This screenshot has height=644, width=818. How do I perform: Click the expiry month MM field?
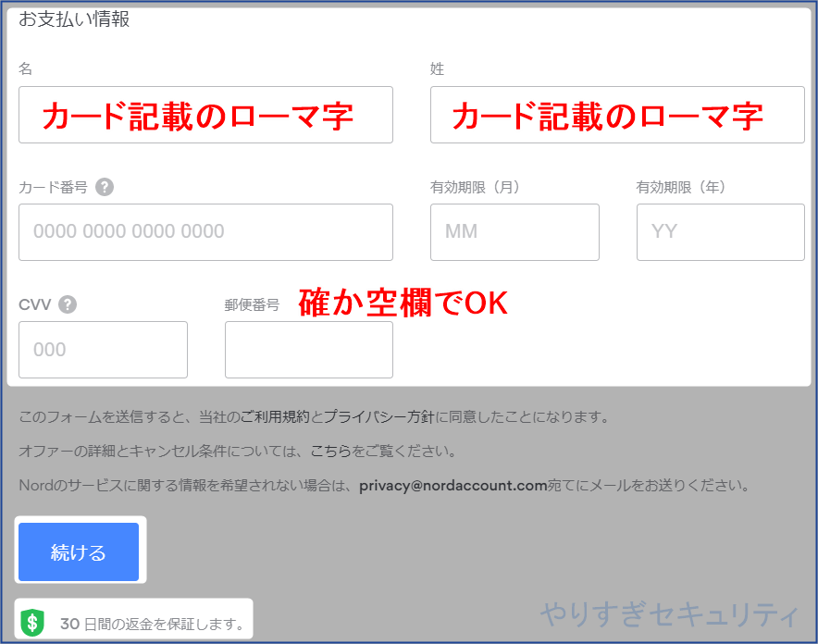(514, 232)
